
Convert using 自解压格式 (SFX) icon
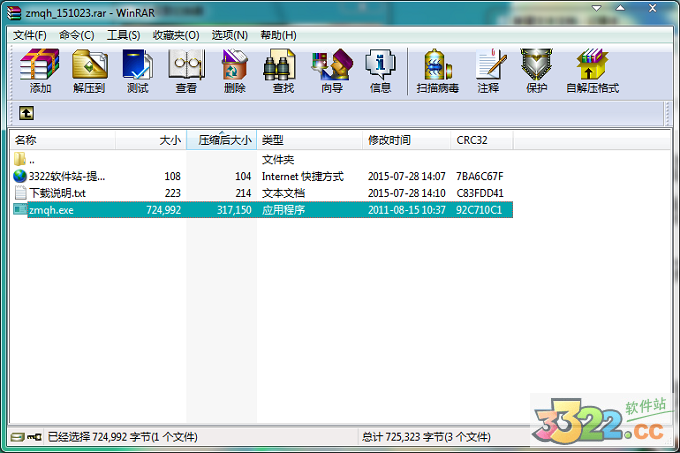(x=592, y=71)
